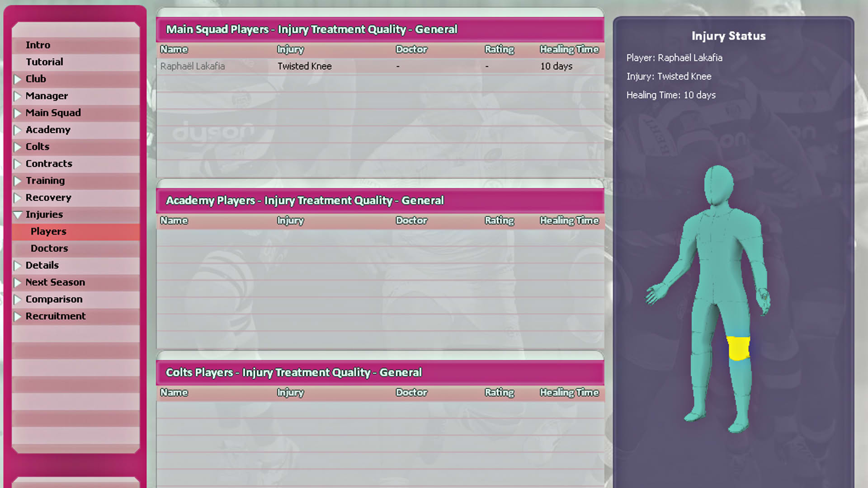Sort Colts table by Rating column
The height and width of the screenshot is (488, 868).
pos(500,392)
